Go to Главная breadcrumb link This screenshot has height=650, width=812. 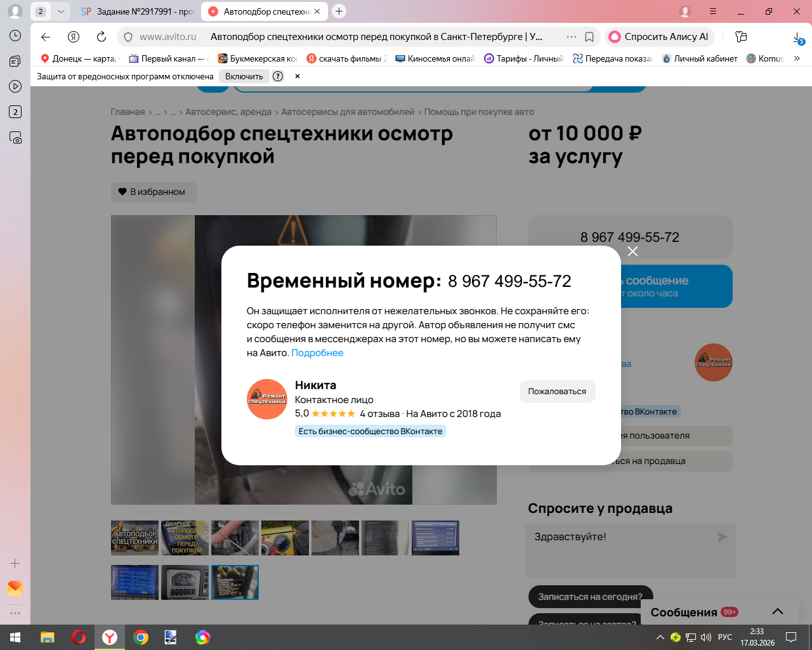pyautogui.click(x=128, y=112)
